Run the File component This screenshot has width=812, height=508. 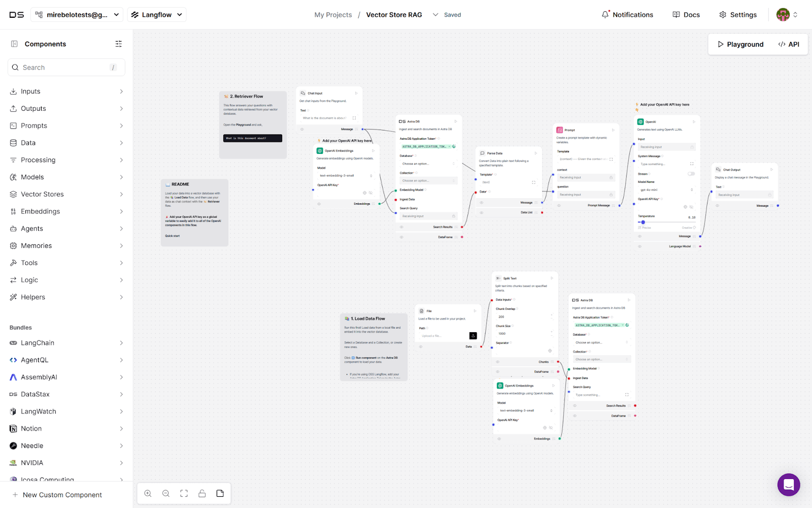[x=475, y=311]
